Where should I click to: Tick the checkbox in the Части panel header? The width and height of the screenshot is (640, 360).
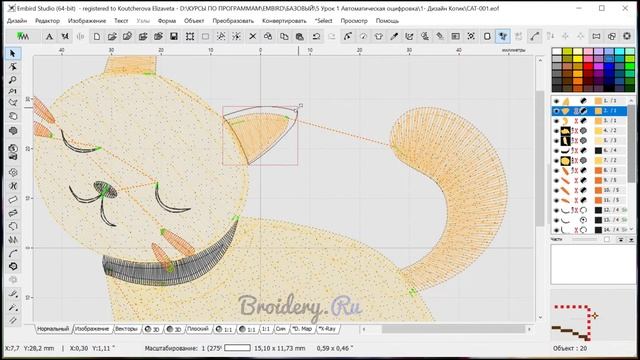click(x=607, y=240)
